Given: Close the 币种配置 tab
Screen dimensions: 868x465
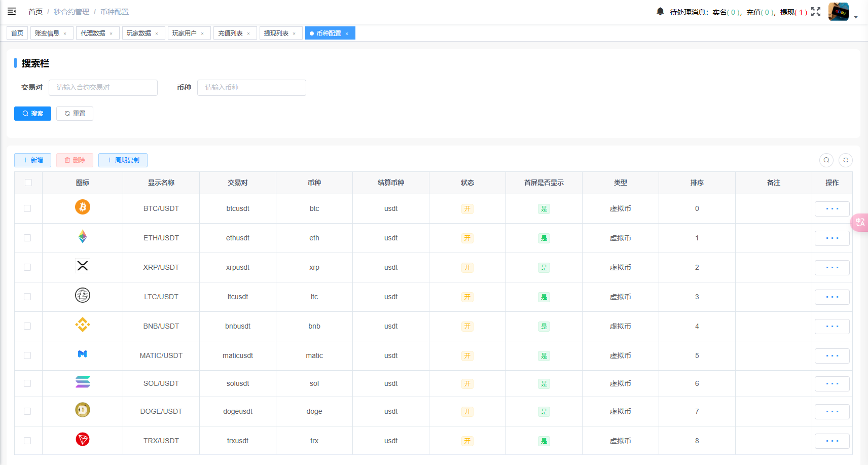Looking at the screenshot, I should (347, 33).
